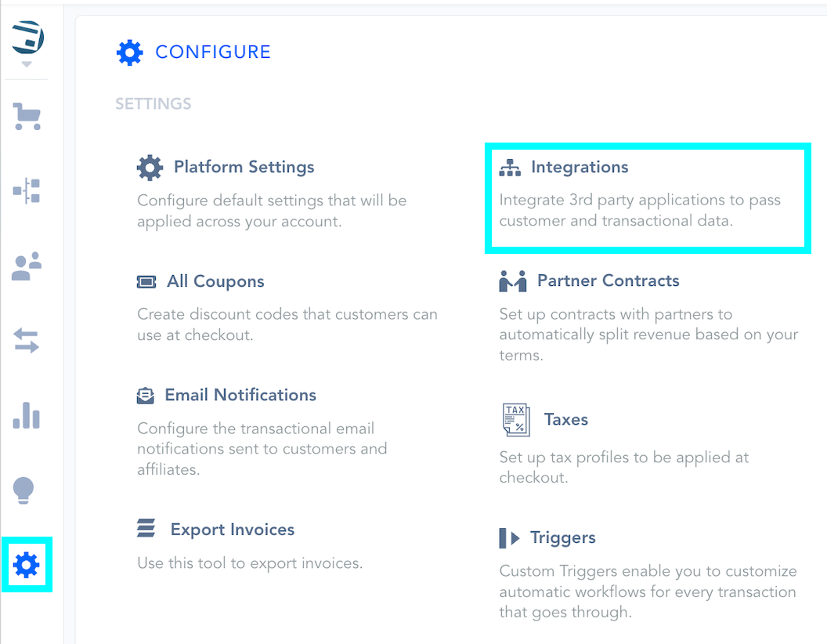
Task: Open Platform Settings
Action: click(x=244, y=167)
